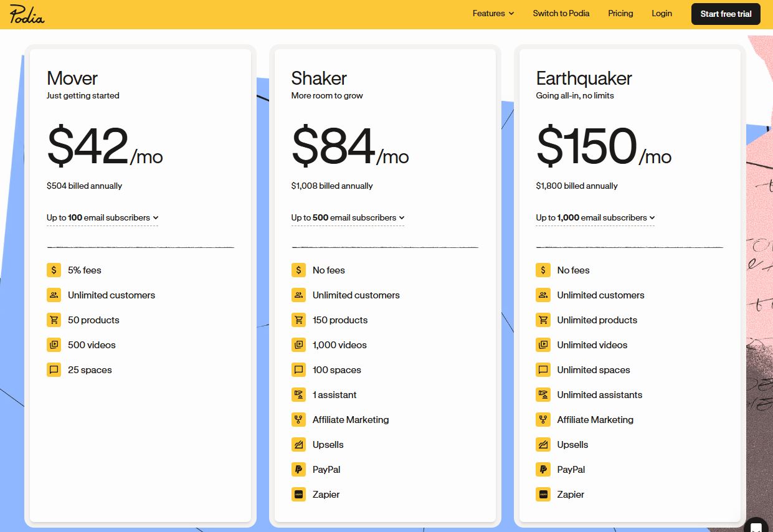This screenshot has height=532, width=773.
Task: Start free trial button in header
Action: 726,14
